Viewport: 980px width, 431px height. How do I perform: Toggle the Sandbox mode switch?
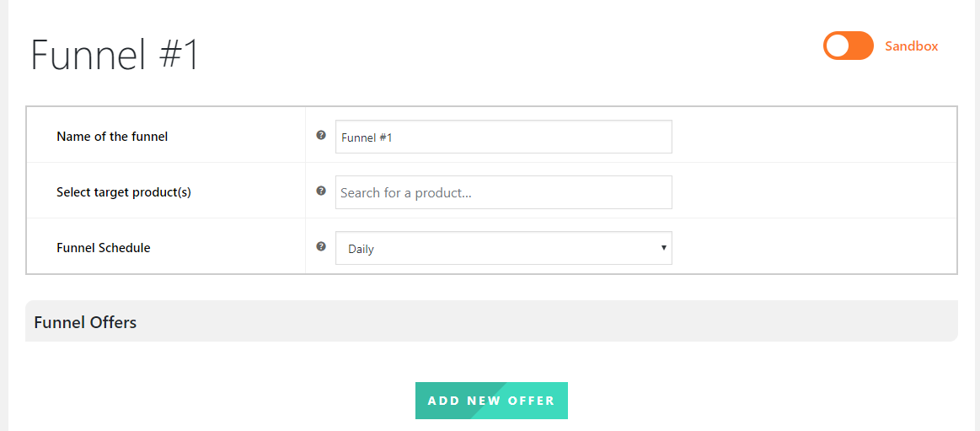tap(848, 46)
